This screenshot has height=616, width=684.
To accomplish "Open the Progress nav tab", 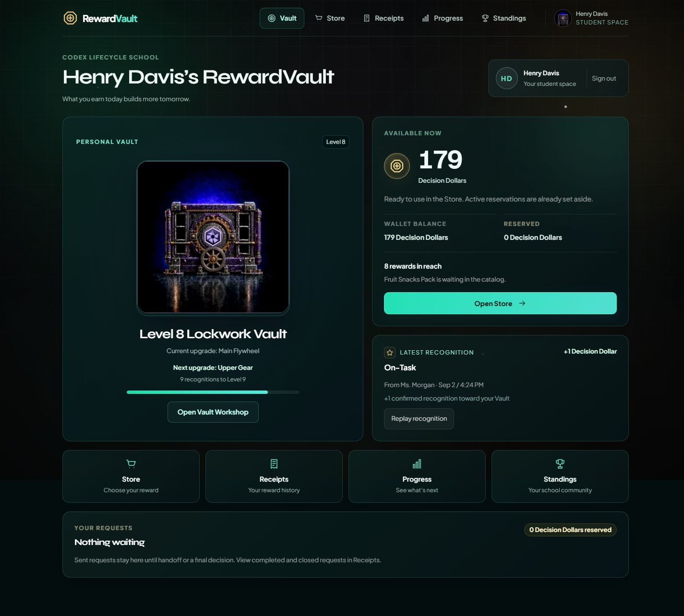I will pos(443,18).
